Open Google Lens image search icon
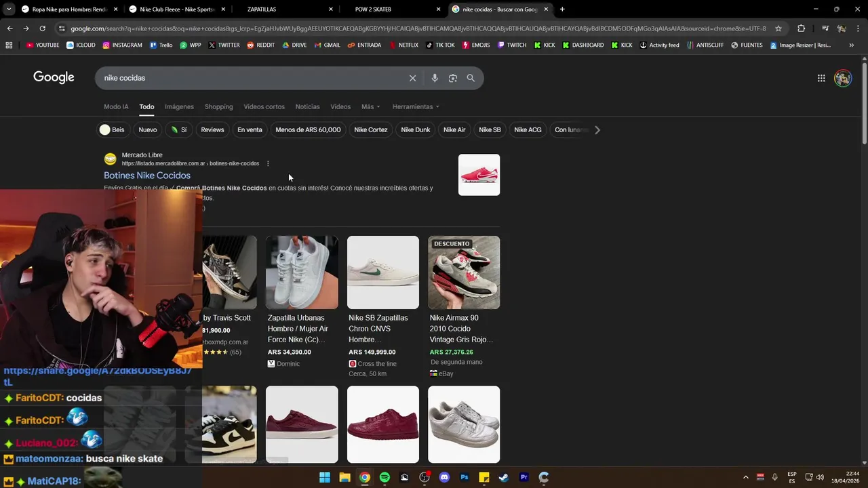 coord(453,78)
